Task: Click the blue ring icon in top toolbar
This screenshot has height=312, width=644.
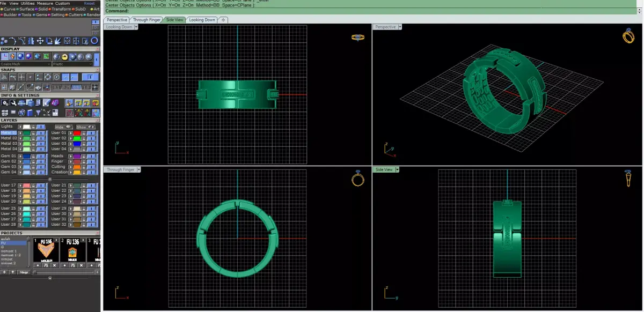Action: [94, 40]
